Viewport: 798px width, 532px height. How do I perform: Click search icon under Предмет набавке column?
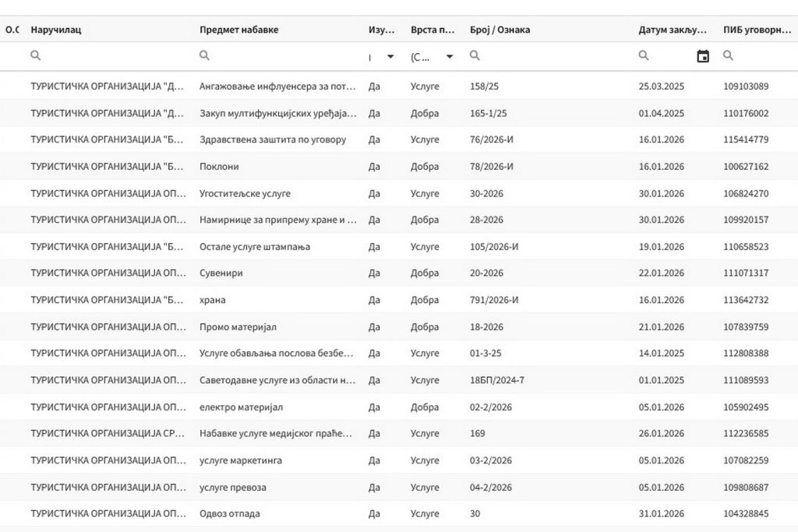tap(204, 56)
